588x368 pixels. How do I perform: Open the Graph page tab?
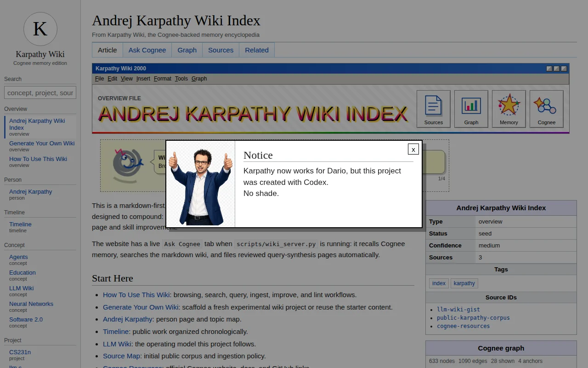pyautogui.click(x=187, y=50)
